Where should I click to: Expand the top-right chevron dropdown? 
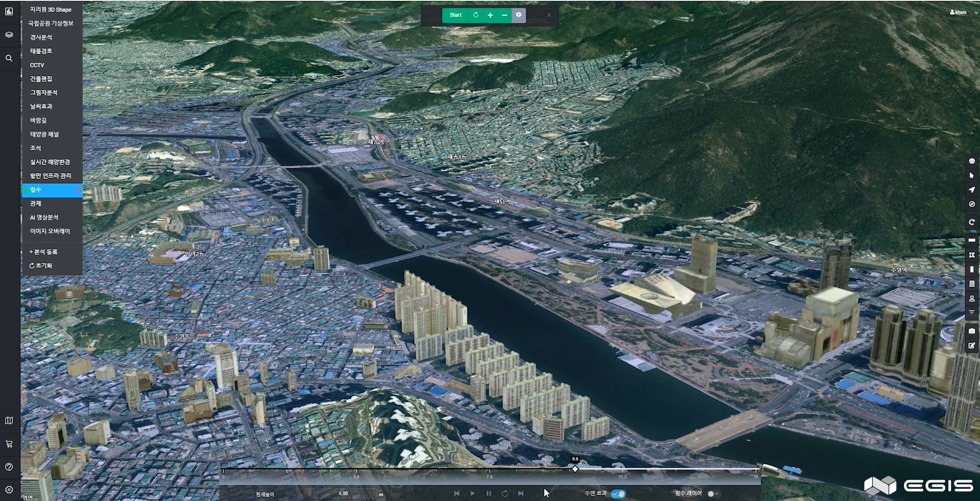pos(976,12)
